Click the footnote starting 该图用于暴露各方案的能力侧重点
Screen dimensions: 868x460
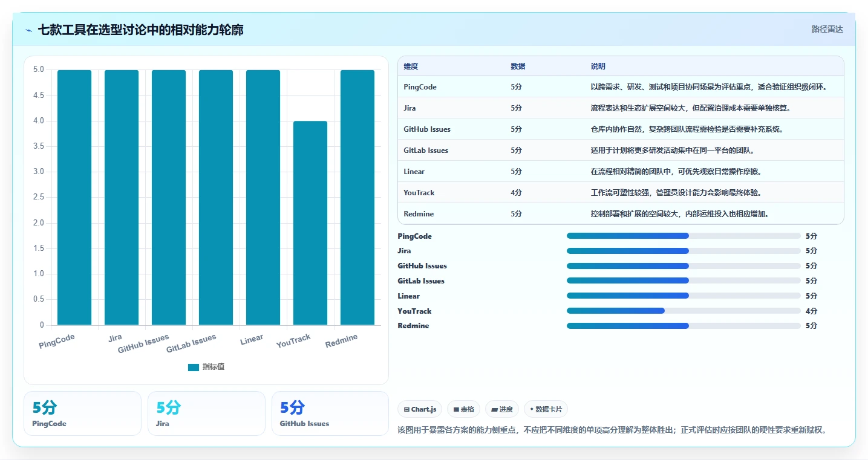[612, 430]
